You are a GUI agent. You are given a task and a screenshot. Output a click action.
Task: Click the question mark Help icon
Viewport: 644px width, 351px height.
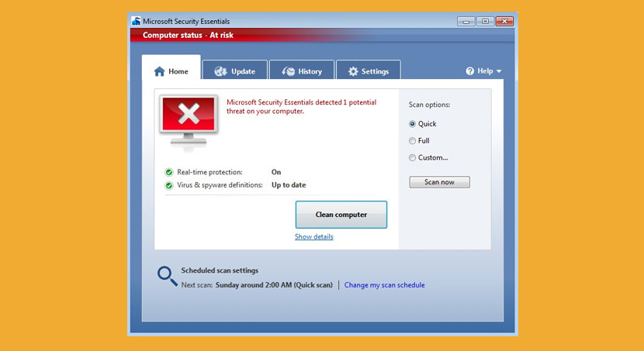(x=470, y=71)
